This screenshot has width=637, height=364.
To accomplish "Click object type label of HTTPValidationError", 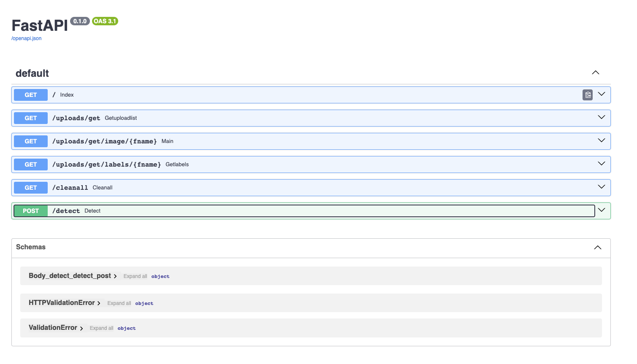I will pyautogui.click(x=144, y=304).
